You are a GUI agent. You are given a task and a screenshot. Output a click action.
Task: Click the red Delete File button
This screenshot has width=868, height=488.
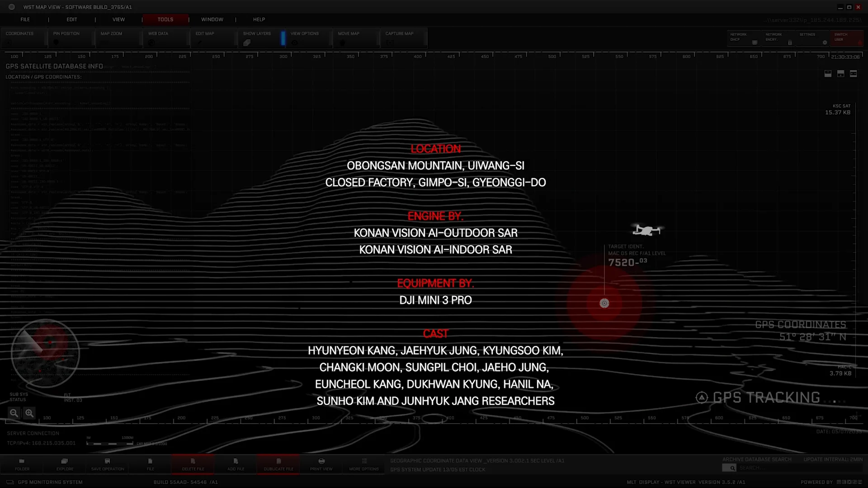(x=193, y=465)
